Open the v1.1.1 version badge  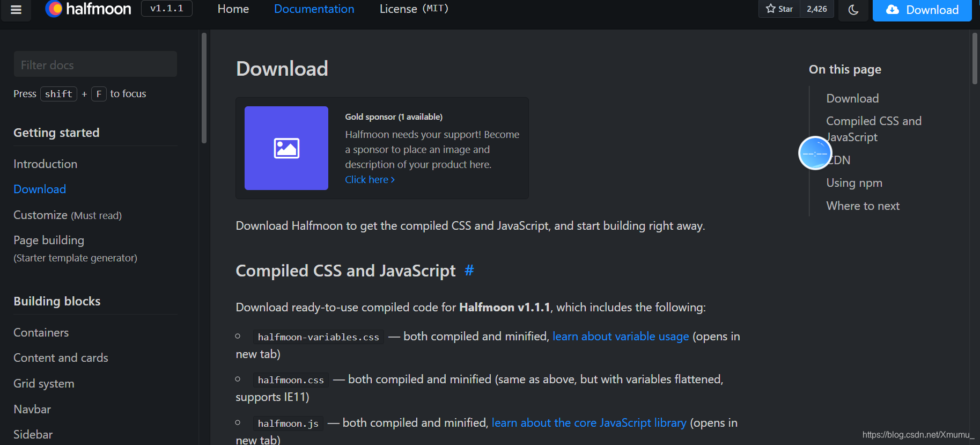167,9
